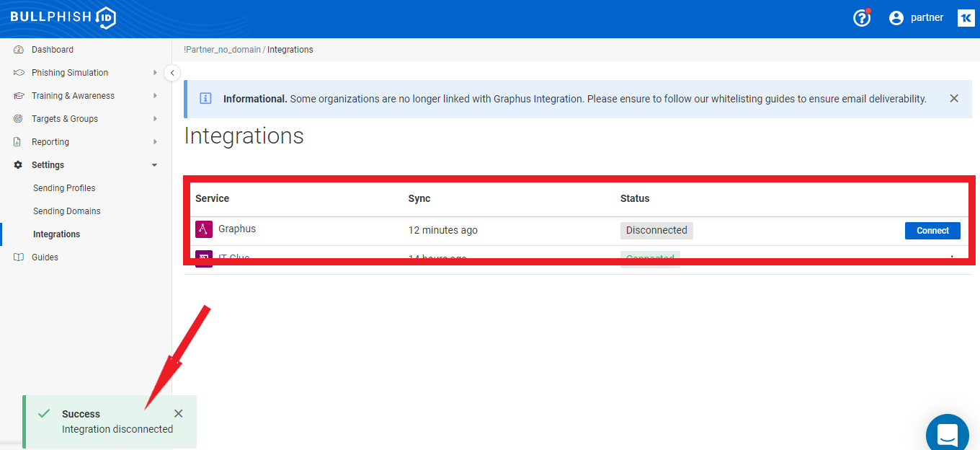The width and height of the screenshot is (980, 450).
Task: Click the Settings gear icon
Action: coord(19,165)
